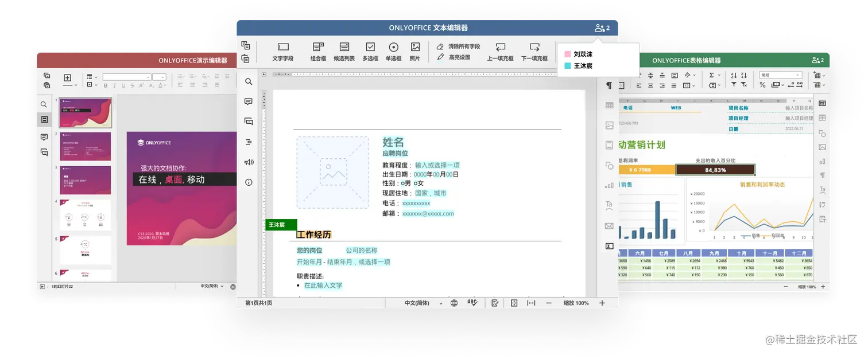Clear all fields (清除所有字段)
The height and width of the screenshot is (356, 868).
point(458,46)
